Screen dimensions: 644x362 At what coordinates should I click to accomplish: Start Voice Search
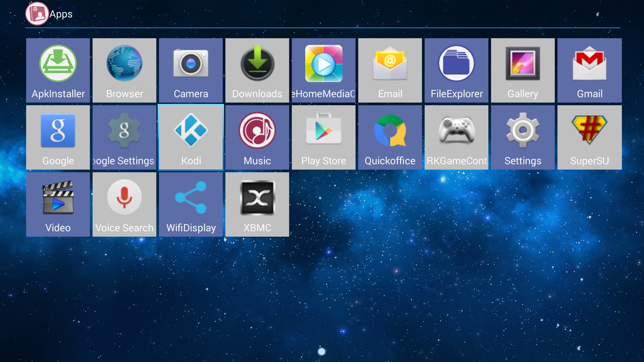124,204
